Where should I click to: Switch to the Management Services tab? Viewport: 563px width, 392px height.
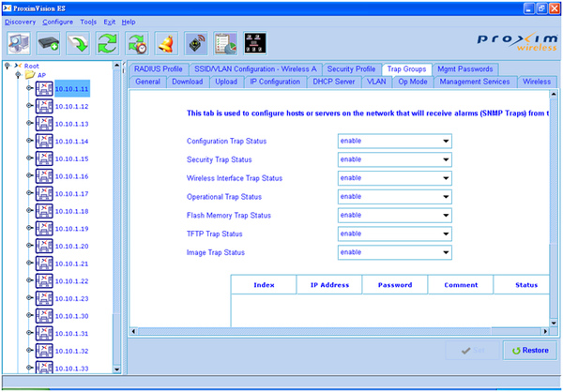[x=475, y=82]
